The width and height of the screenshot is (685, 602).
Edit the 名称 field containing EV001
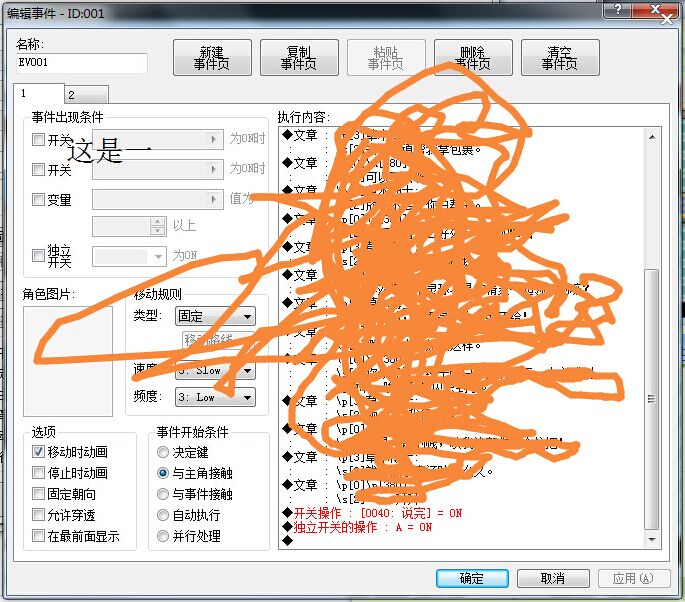[82, 62]
